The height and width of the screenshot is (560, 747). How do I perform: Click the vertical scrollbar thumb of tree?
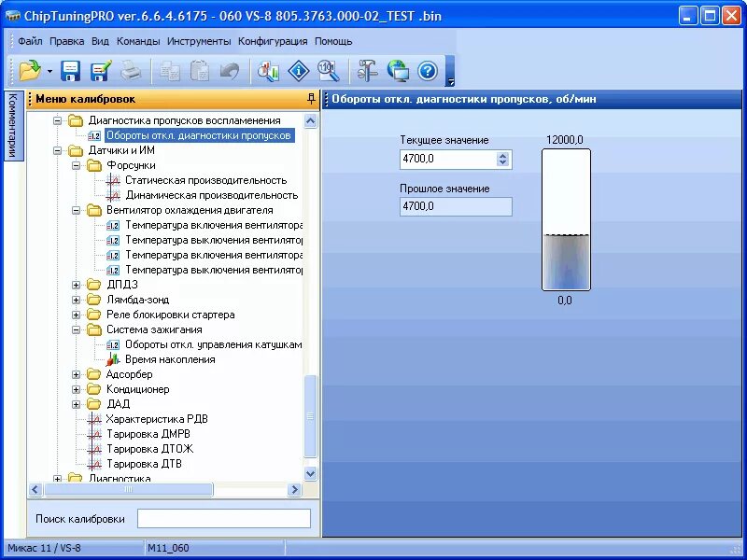point(310,415)
